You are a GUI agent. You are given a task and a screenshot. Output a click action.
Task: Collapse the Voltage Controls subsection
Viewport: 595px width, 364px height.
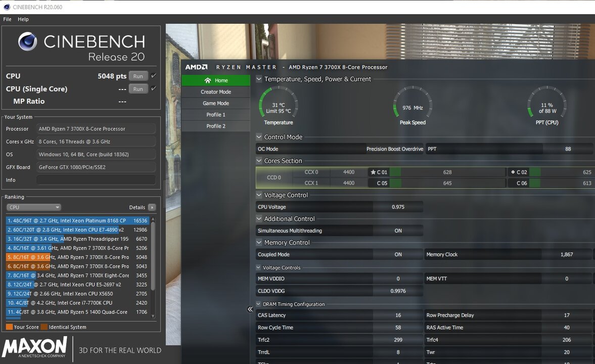258,267
